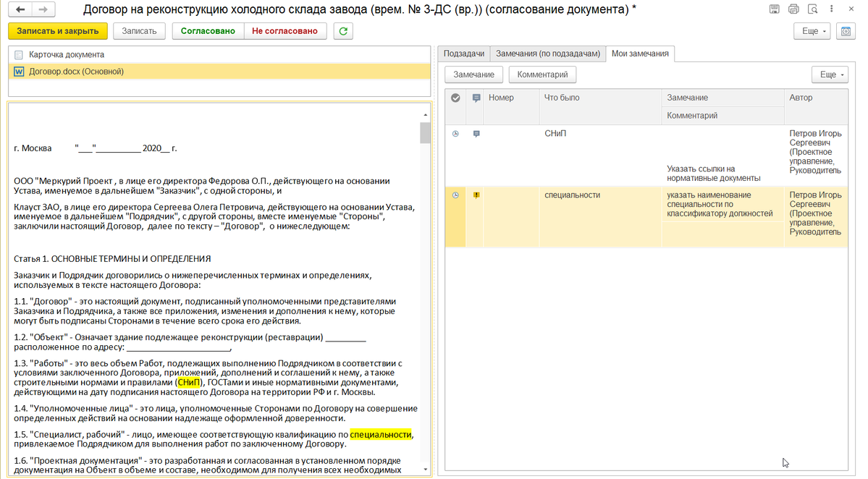Click the document card icon
The height and width of the screenshot is (479, 868).
pyautogui.click(x=19, y=55)
